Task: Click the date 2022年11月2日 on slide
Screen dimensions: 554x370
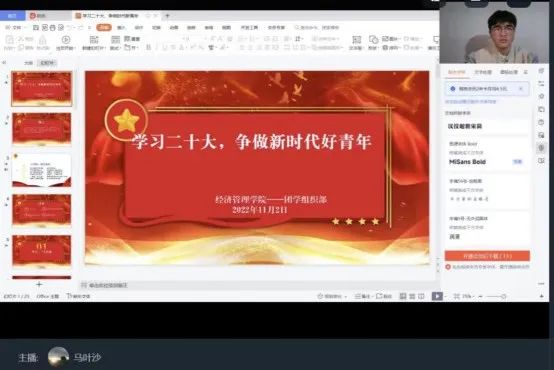Action: coord(260,210)
